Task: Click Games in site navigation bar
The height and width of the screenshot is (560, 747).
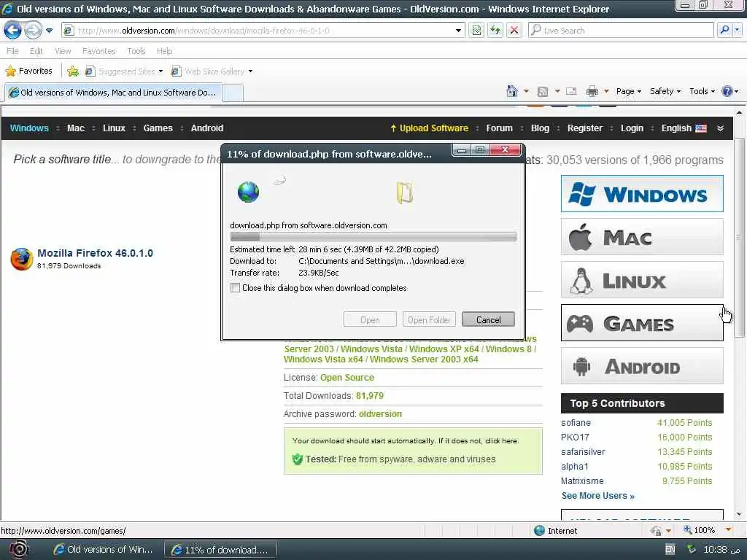Action: point(158,128)
